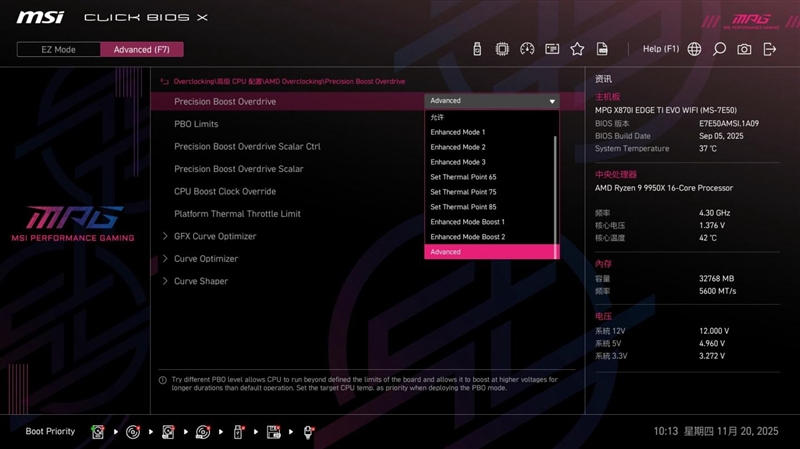Open Favorites star icon

(x=577, y=49)
